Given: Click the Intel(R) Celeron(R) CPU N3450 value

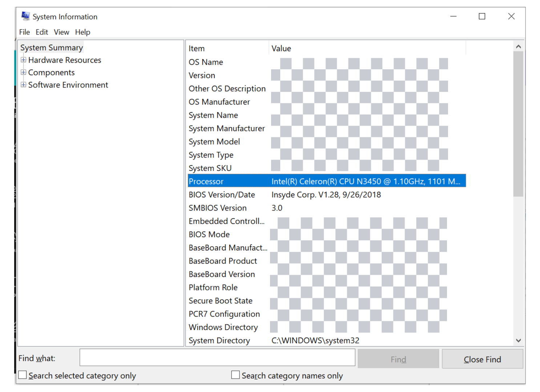Looking at the screenshot, I should click(x=366, y=181).
